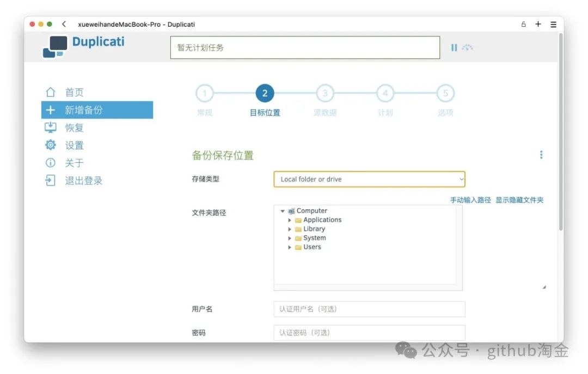
Task: Open the 存储类型 Local folder or drive dropdown
Action: tap(369, 179)
